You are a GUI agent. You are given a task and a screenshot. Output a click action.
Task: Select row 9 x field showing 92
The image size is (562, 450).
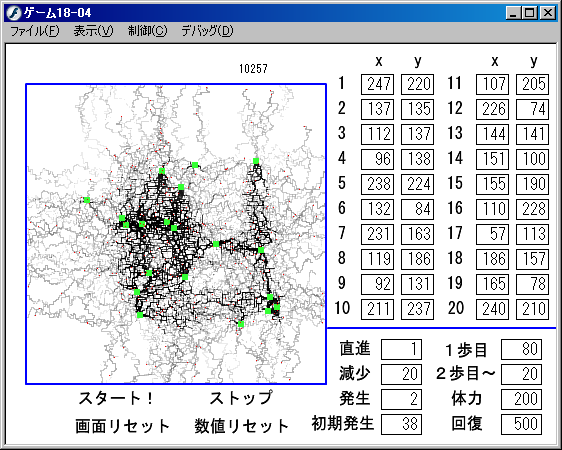[377, 284]
